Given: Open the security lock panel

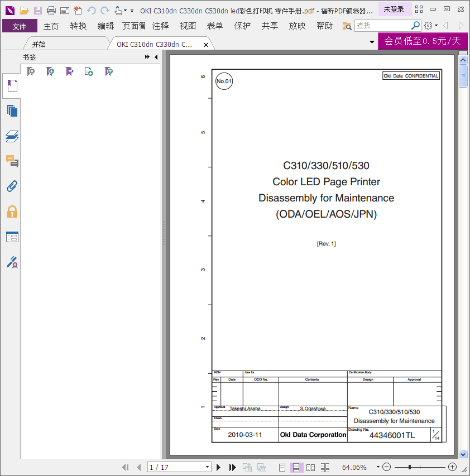Looking at the screenshot, I should (x=12, y=211).
